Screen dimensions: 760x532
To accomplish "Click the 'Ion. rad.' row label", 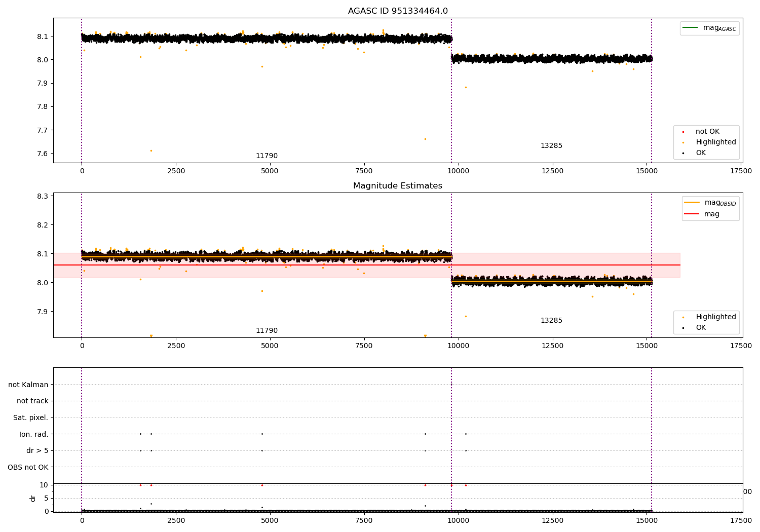I will [34, 434].
